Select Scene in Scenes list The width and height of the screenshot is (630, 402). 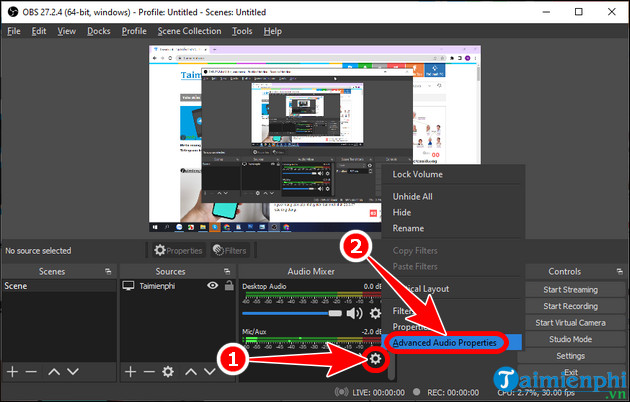pyautogui.click(x=59, y=286)
